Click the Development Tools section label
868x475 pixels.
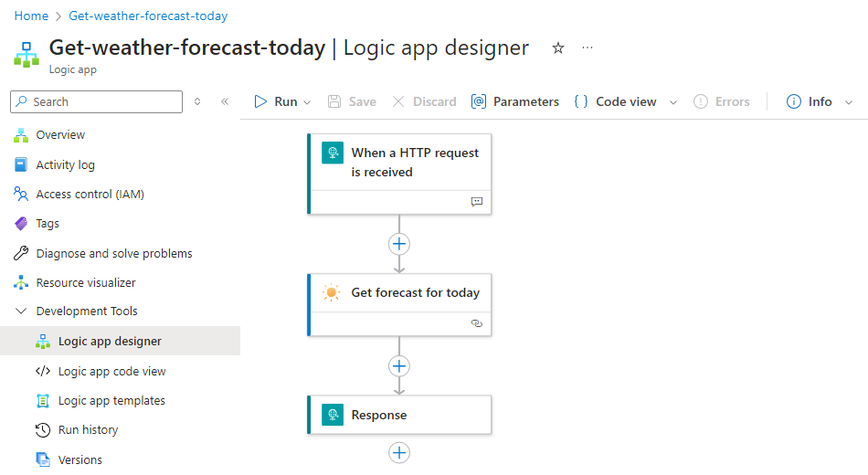click(87, 311)
